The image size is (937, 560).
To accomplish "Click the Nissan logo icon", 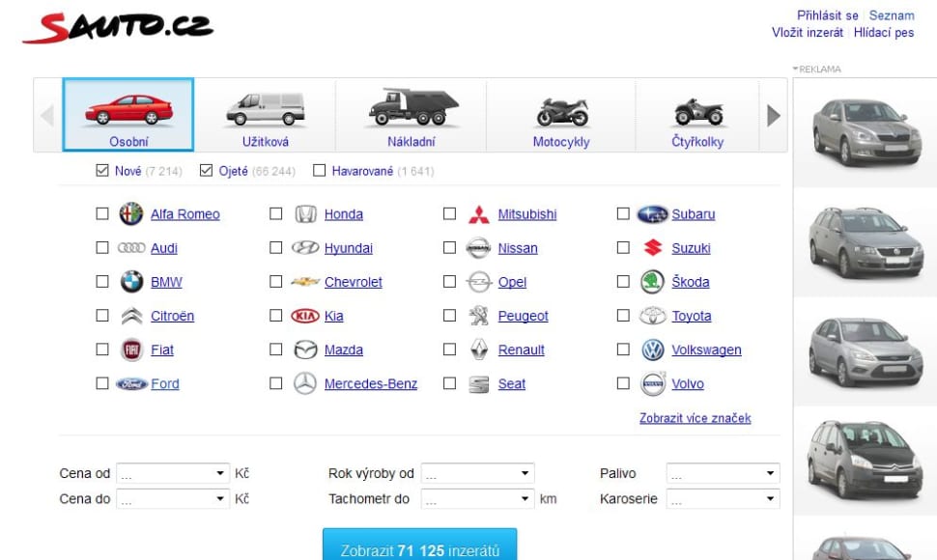I will coord(479,248).
